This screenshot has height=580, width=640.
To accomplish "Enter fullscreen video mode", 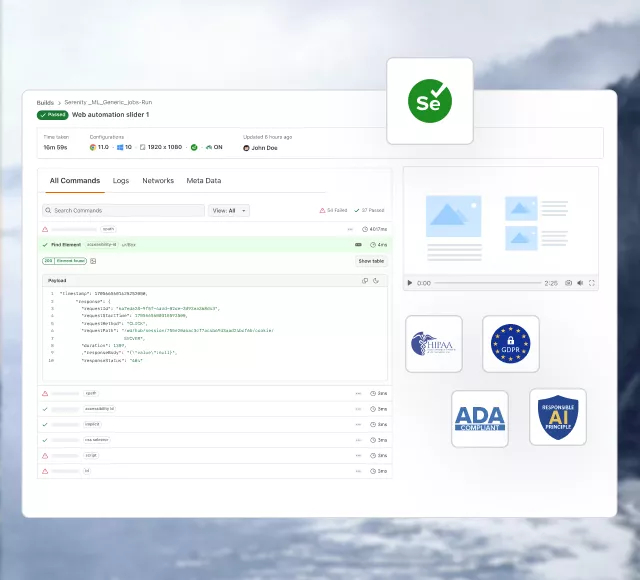I will click(x=592, y=283).
